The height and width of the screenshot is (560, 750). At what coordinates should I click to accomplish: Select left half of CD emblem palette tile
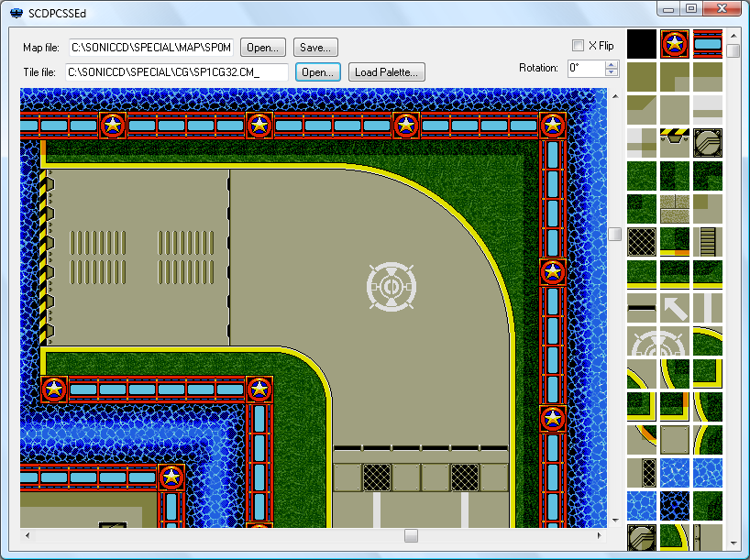click(x=642, y=341)
